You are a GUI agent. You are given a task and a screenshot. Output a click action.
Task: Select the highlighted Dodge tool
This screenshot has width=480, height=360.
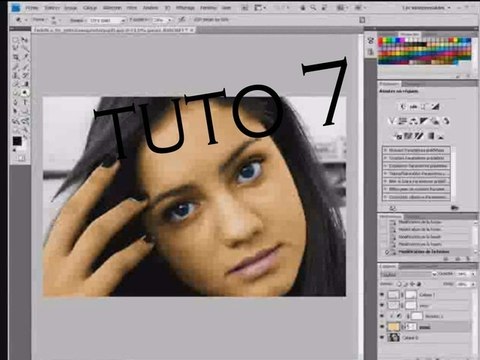pos(25,93)
